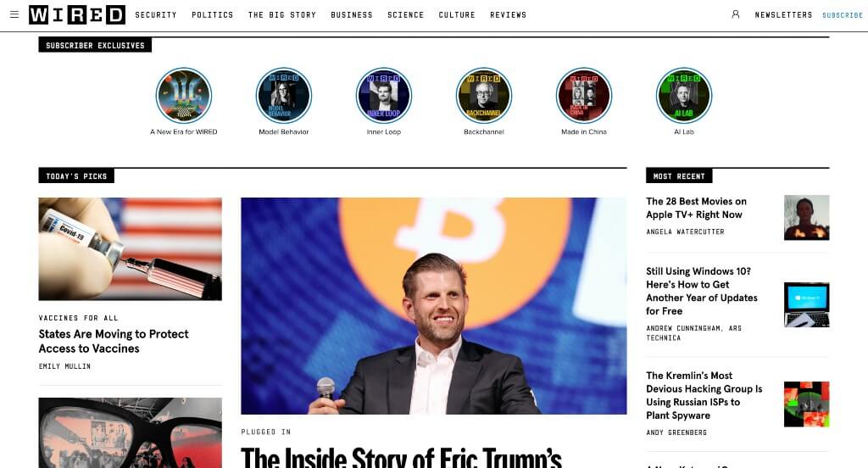Click the Eric Trump bitcoin photo
This screenshot has width=868, height=468.
pos(433,306)
